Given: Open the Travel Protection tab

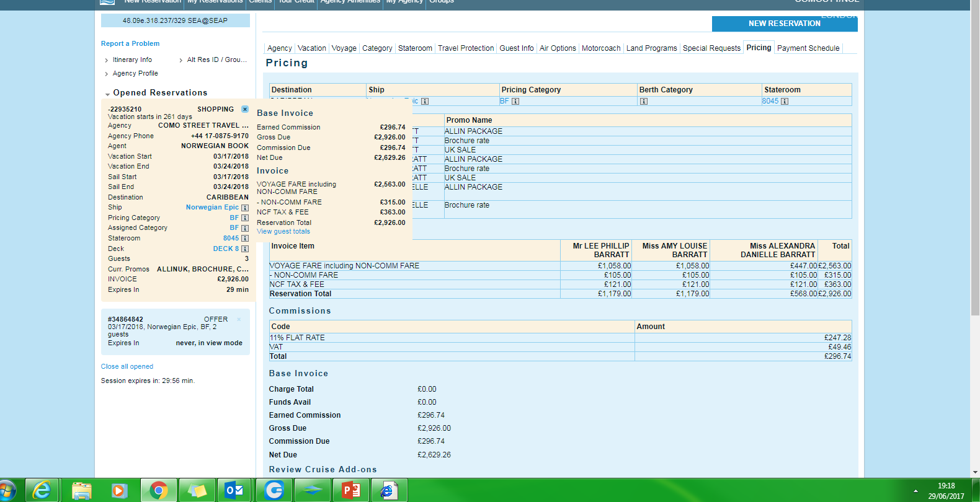Looking at the screenshot, I should [466, 48].
